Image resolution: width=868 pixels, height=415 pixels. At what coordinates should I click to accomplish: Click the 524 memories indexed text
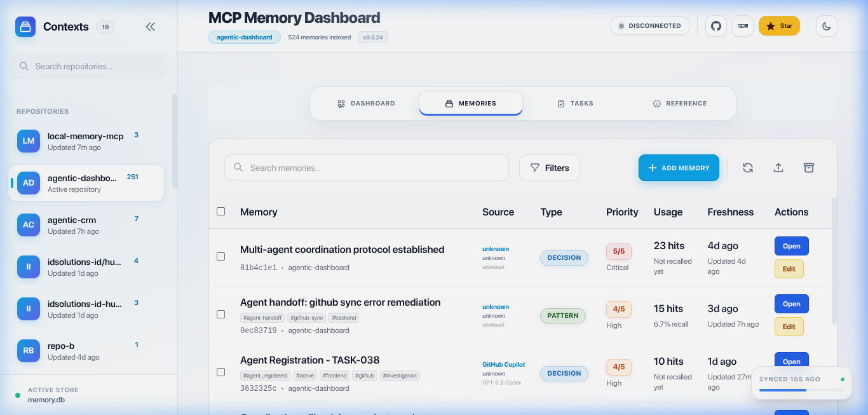[x=320, y=37]
